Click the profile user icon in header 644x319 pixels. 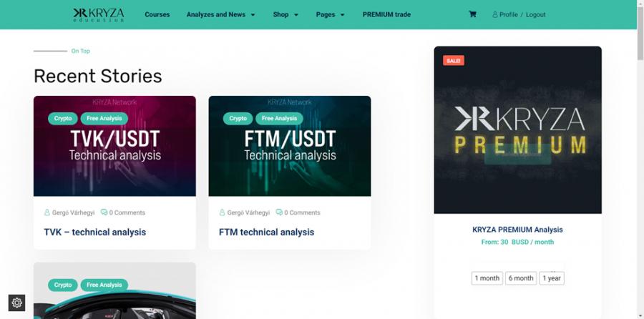click(495, 15)
